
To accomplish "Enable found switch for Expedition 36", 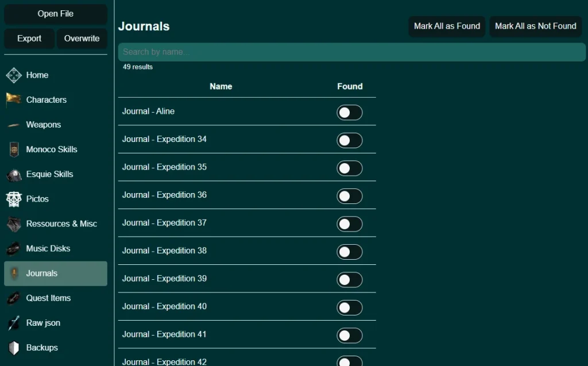I will click(x=349, y=196).
